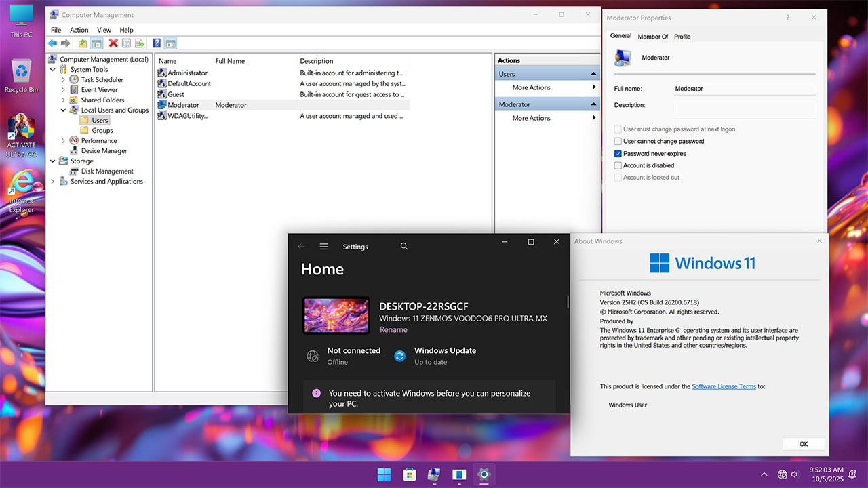The image size is (868, 488).
Task: Collapse the Storage tree node
Action: 53,161
